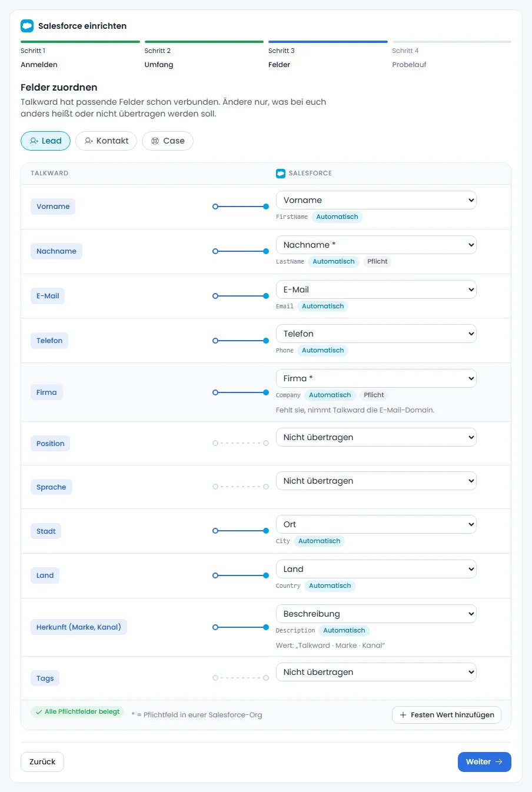The width and height of the screenshot is (532, 792).
Task: Click the Automatisch badge under Vorname
Action: (337, 217)
